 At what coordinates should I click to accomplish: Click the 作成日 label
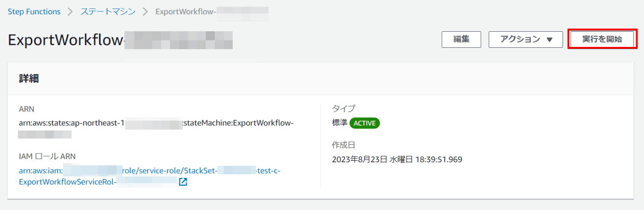click(x=344, y=145)
